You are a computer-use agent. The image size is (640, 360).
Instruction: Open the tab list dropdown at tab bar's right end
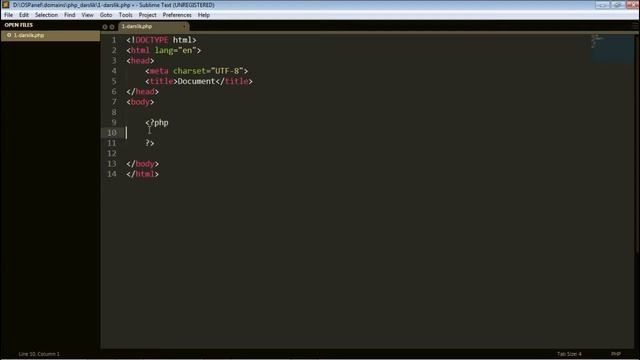[635, 27]
